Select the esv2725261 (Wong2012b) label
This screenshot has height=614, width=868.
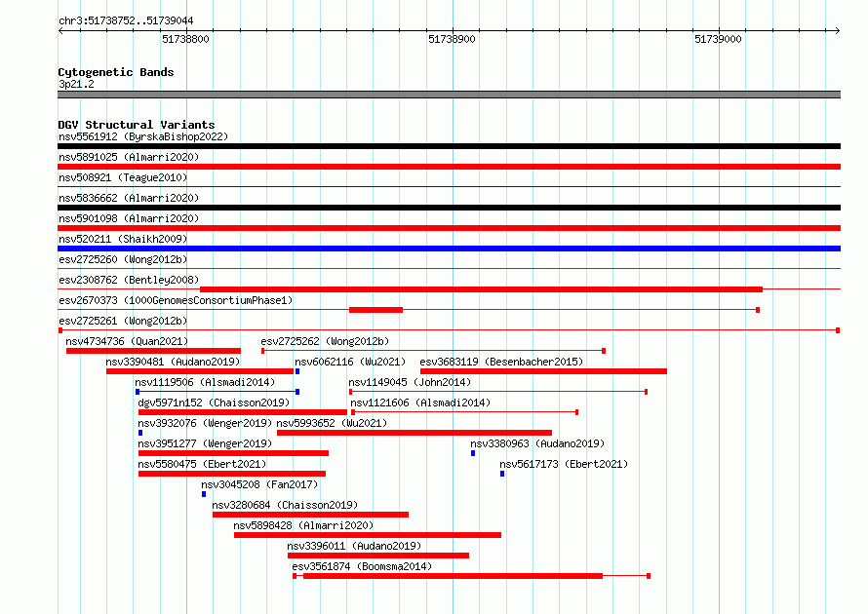click(x=123, y=321)
